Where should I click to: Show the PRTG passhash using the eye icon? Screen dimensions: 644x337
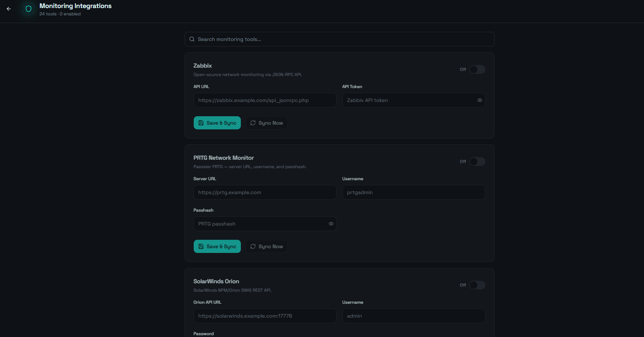point(331,223)
